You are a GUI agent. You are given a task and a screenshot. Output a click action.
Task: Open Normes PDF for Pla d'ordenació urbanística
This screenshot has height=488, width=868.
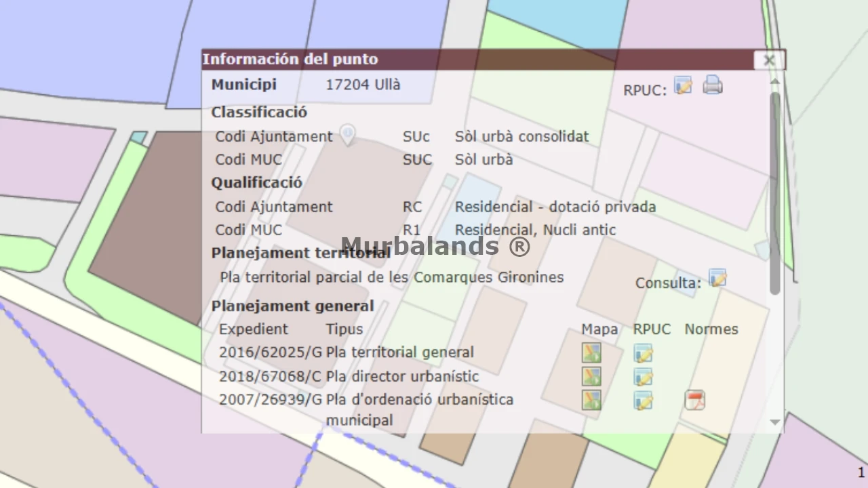(x=694, y=400)
